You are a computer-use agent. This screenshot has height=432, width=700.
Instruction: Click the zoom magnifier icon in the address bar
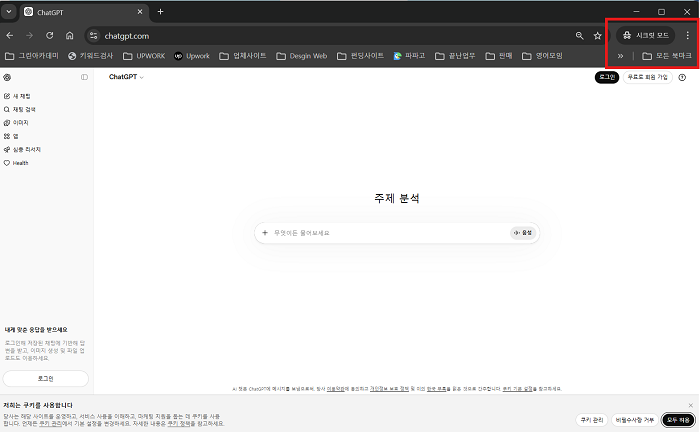[x=579, y=36]
